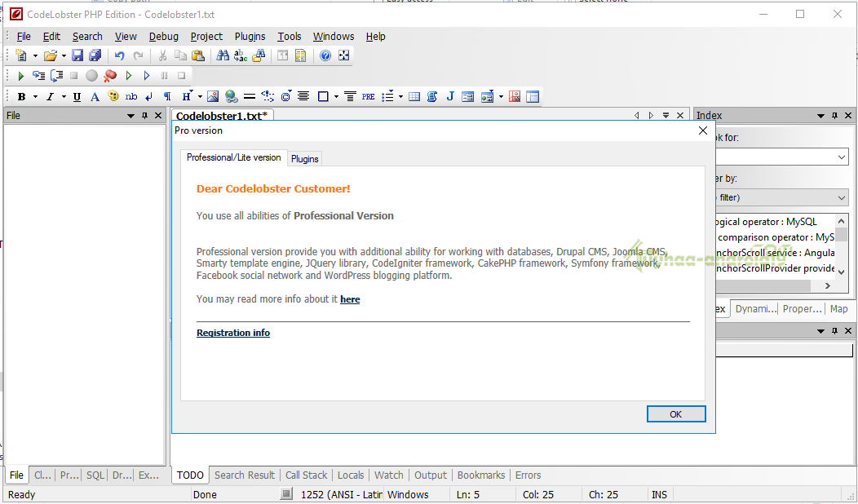
Task: Expand Heading H dropdown arrow
Action: 200,97
